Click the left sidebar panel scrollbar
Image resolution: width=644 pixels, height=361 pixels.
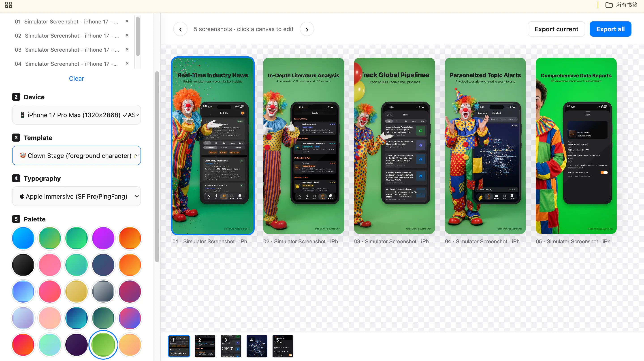157,167
